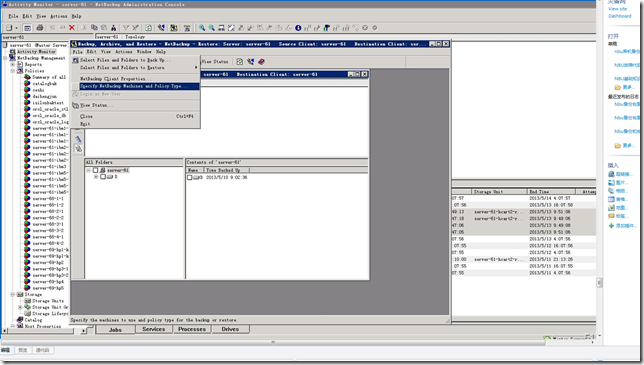Select the orcl_oracle_db policy
Viewport: 644px width, 365px height.
(49, 115)
